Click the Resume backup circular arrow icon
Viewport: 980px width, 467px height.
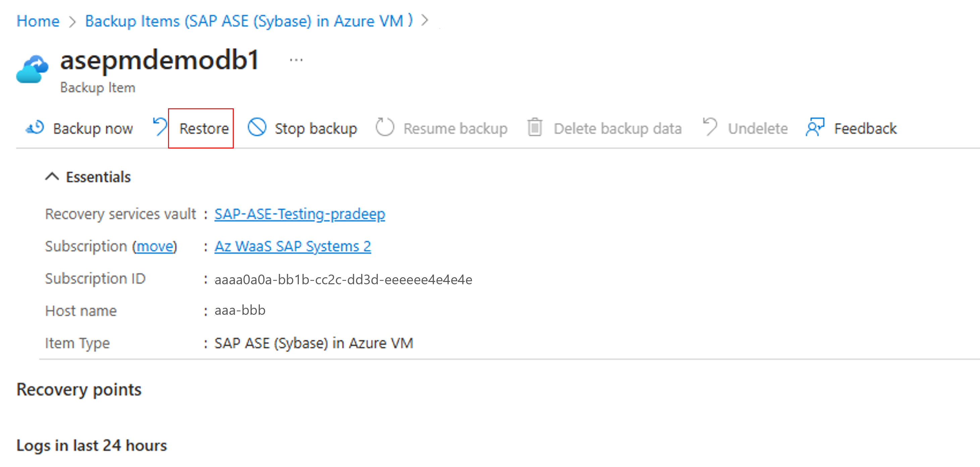coord(385,127)
